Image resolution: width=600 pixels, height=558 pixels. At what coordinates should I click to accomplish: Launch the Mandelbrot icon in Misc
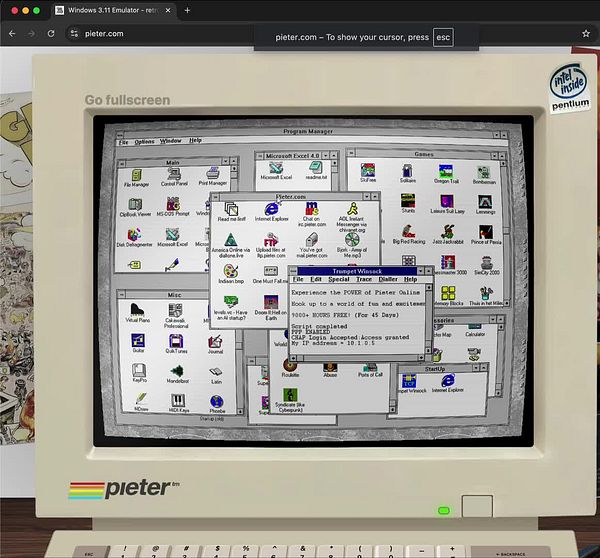(x=176, y=374)
